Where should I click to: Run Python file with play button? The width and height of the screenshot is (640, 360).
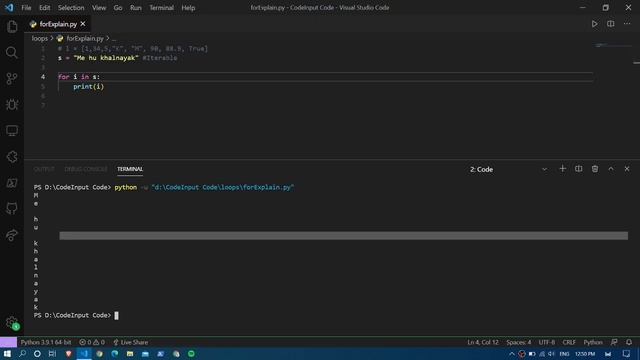[594, 24]
